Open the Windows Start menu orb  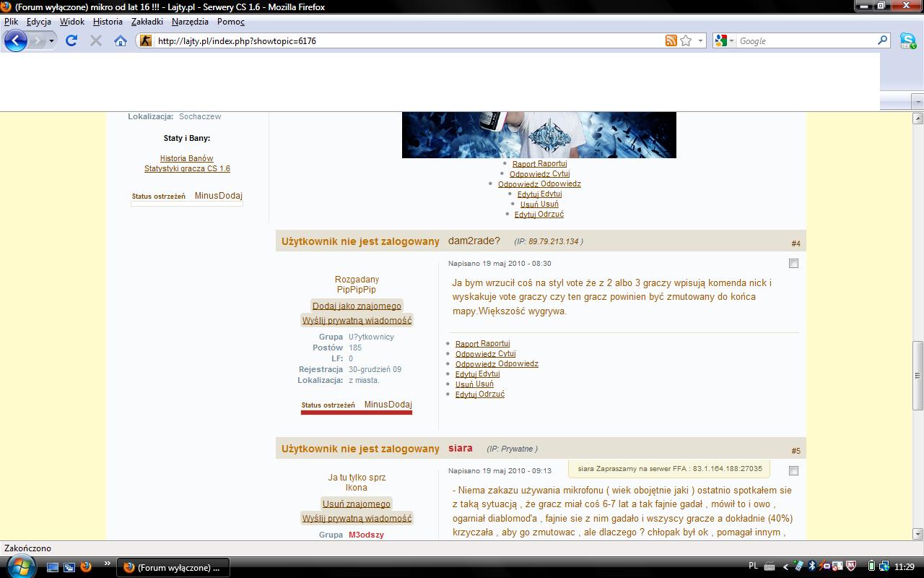tap(19, 566)
